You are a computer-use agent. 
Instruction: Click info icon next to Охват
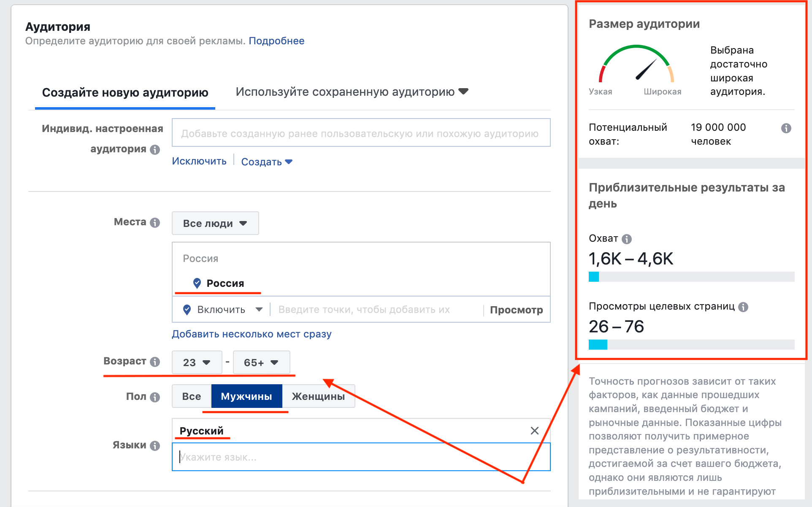tap(627, 239)
